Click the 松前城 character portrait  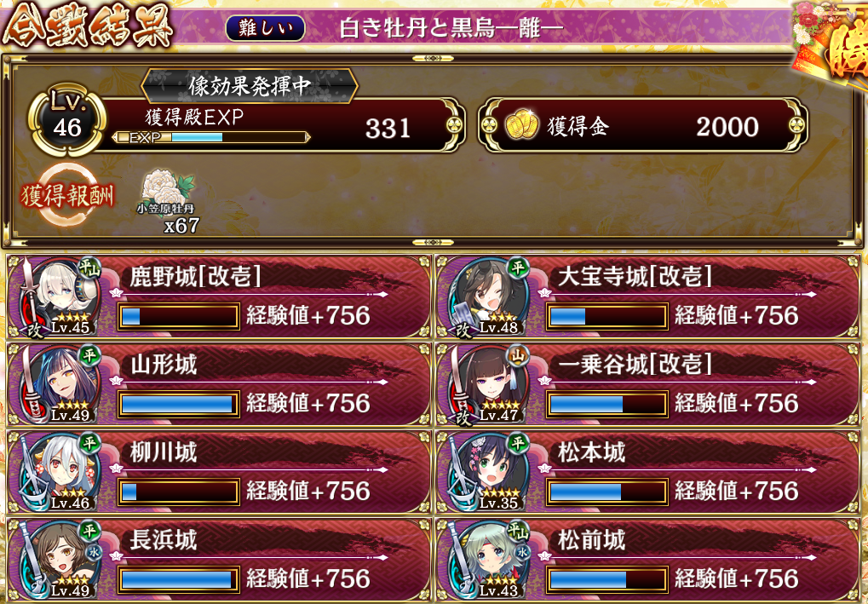(488, 561)
